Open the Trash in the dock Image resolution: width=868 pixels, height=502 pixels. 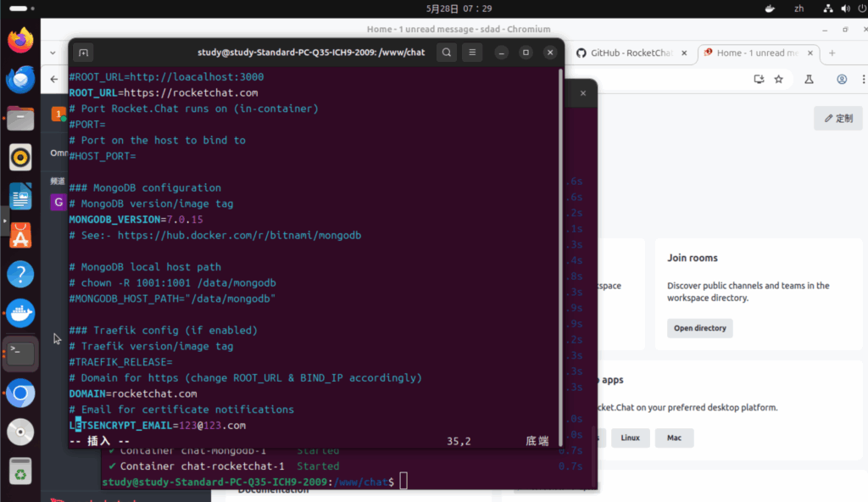20,471
